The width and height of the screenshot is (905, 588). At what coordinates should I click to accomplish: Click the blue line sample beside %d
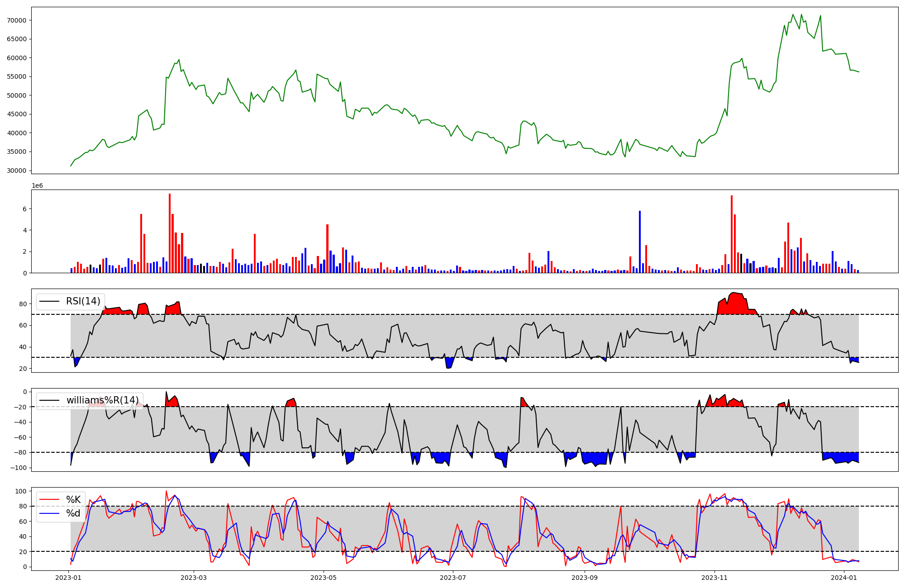[49, 513]
